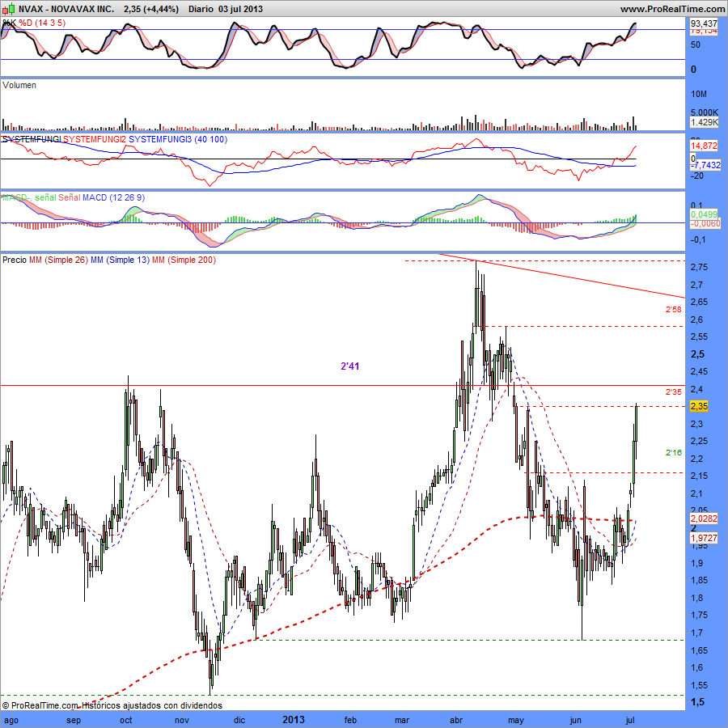The image size is (728, 728).
Task: Select the -0,0060 red MACD value tag
Action: 705,224
